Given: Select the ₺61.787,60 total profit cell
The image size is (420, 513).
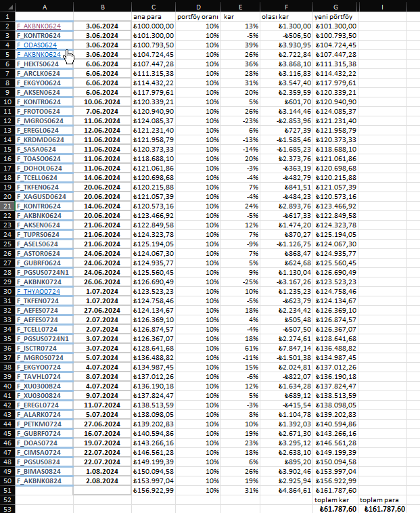Looking at the screenshot, I should tap(335, 509).
